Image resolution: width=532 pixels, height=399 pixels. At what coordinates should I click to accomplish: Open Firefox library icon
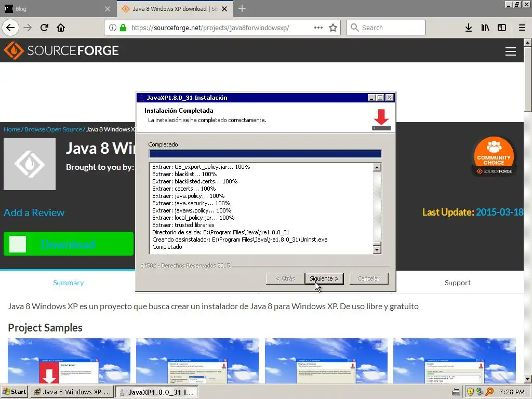(485, 28)
